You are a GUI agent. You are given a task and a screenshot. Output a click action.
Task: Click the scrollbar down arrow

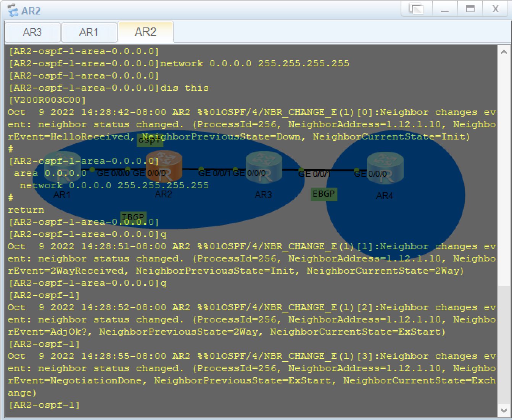coord(504,411)
